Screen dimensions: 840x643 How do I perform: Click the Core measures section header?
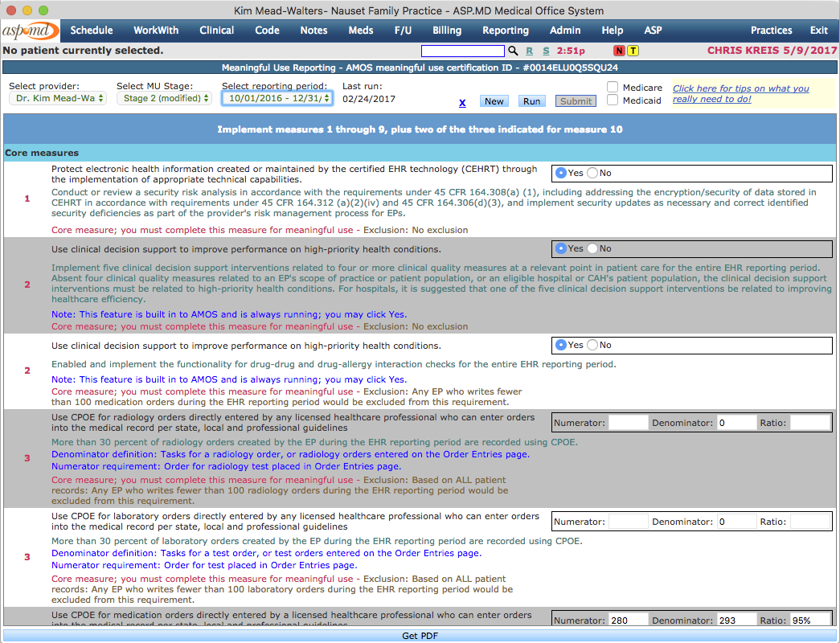click(x=420, y=153)
